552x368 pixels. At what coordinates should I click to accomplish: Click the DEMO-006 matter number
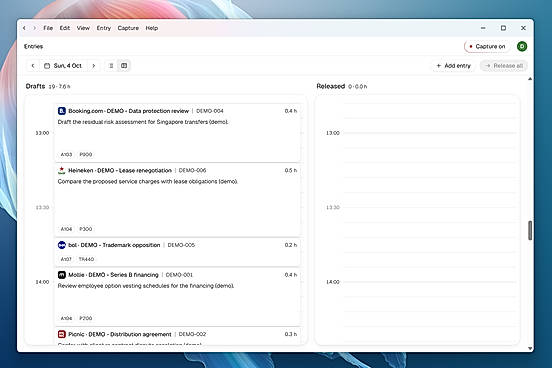[193, 170]
